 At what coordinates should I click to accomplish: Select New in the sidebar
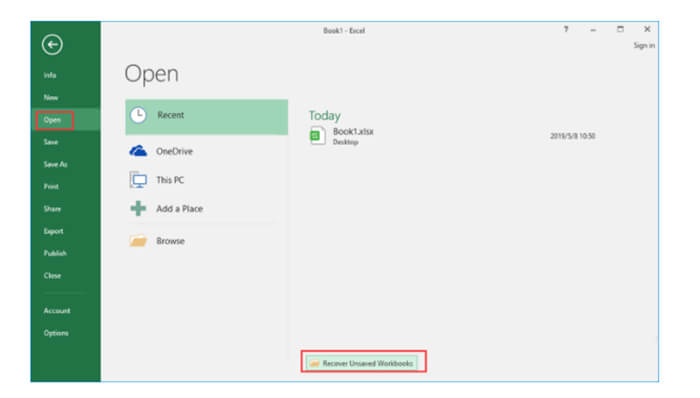pyautogui.click(x=50, y=97)
